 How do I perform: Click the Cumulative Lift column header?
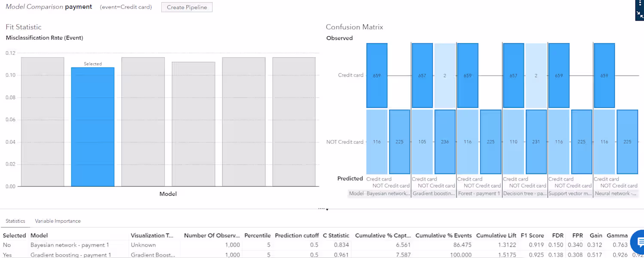[496, 236]
